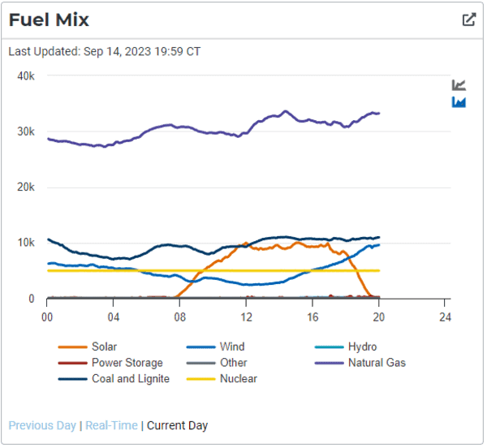Hide Power Storage series via legend
This screenshot has width=487, height=448.
[x=127, y=363]
